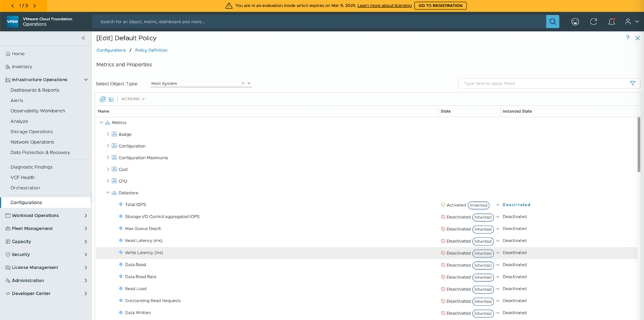
Task: Open the notifications bell
Action: 611,22
